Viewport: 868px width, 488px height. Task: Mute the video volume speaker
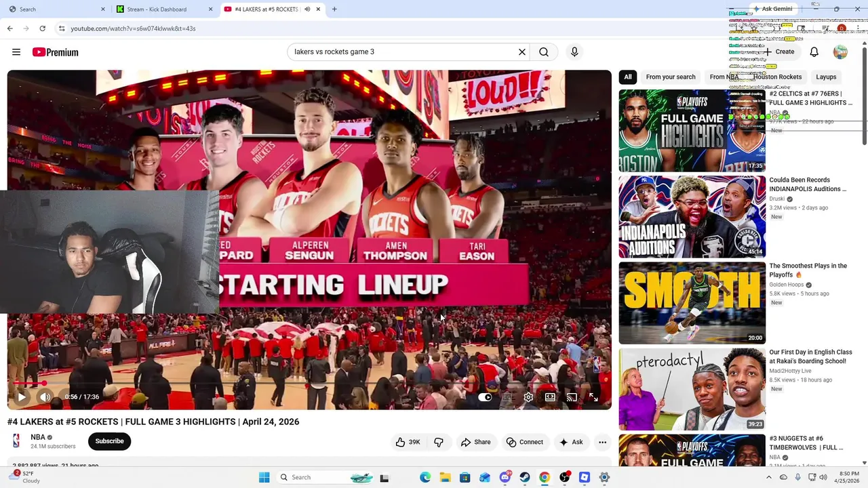[45, 397]
